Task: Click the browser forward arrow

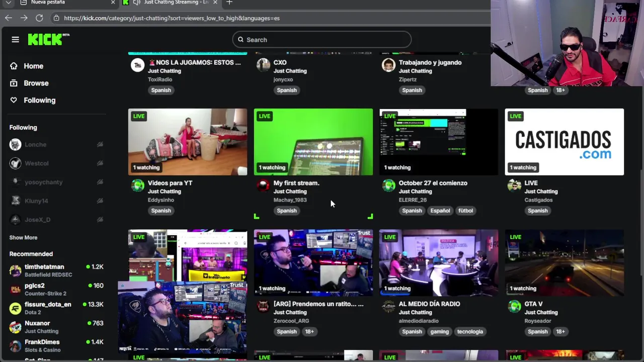Action: tap(24, 18)
